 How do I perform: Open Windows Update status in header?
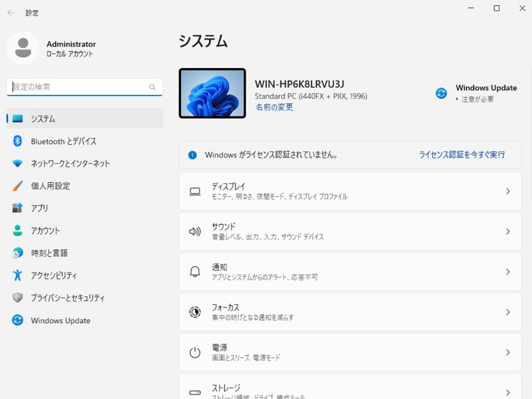pos(476,93)
